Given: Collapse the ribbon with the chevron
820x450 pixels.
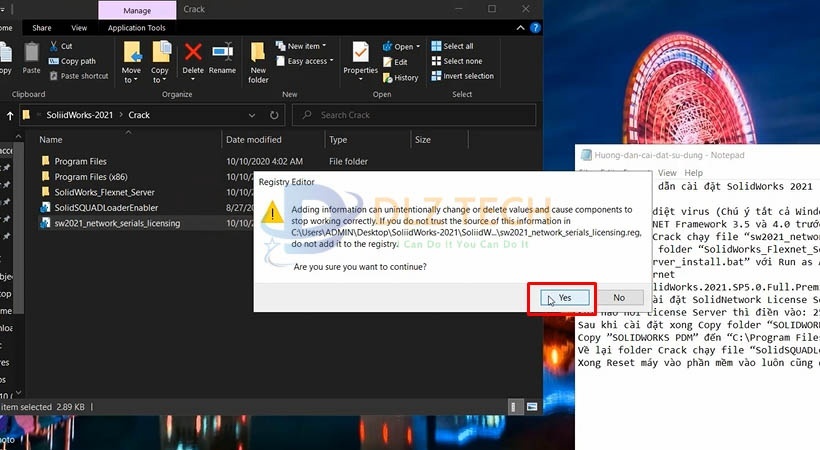Looking at the screenshot, I should coord(520,28).
